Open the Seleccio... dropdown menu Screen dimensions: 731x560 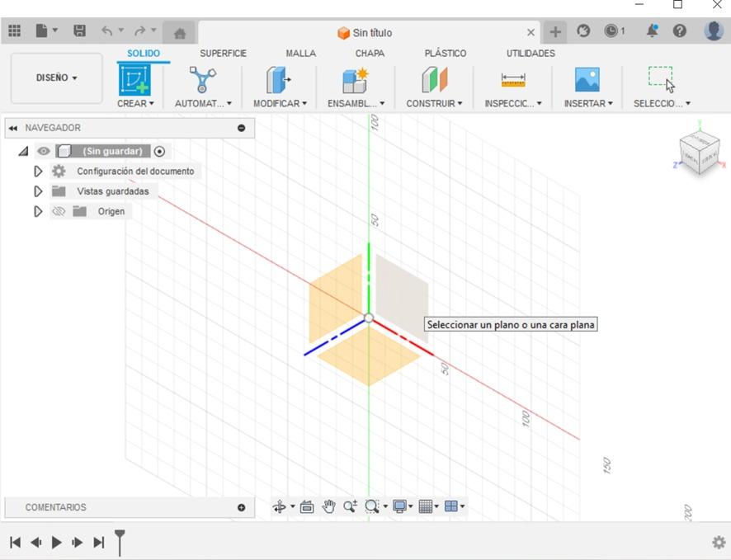point(662,103)
